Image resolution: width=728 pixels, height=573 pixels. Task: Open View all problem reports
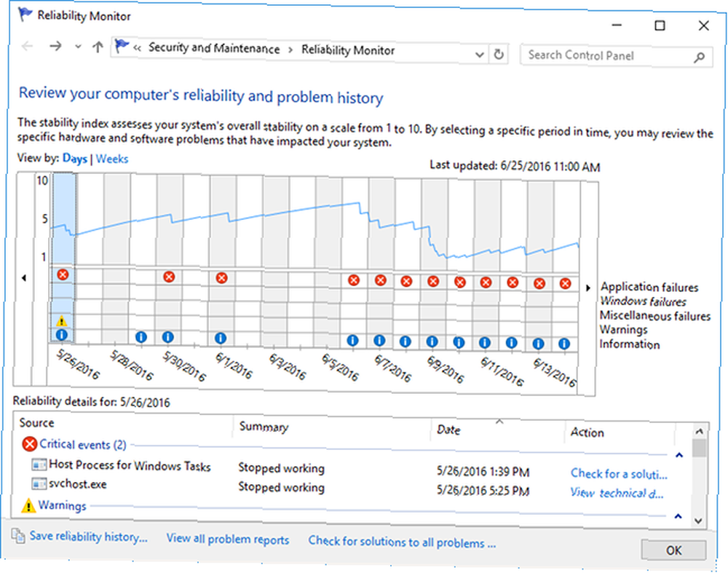point(227,539)
